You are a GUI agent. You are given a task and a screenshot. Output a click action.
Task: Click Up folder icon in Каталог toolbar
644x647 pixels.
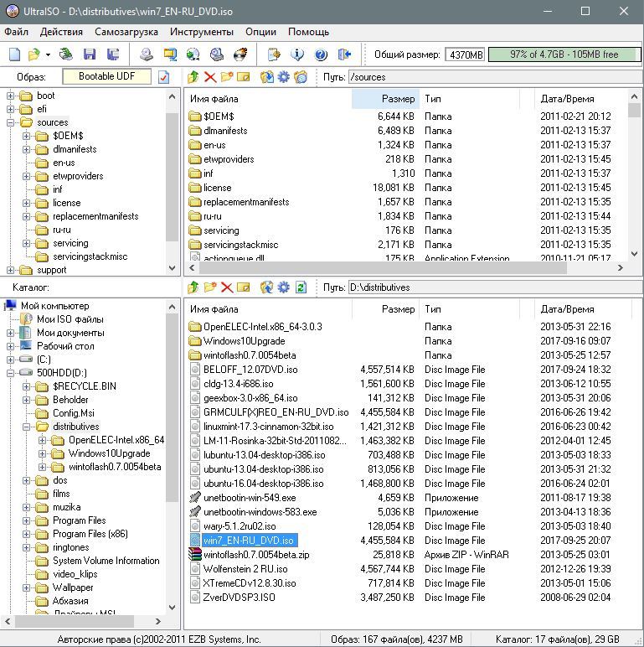(193, 287)
